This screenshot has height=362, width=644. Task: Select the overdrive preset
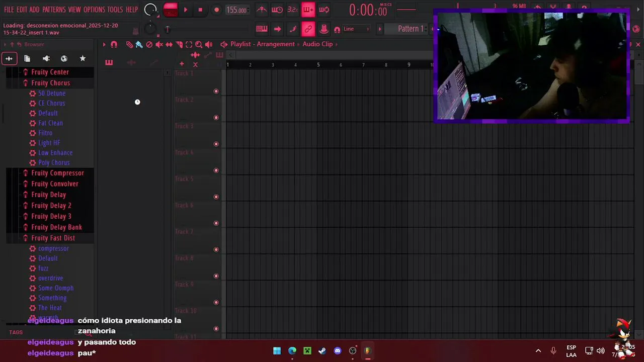tap(50, 279)
